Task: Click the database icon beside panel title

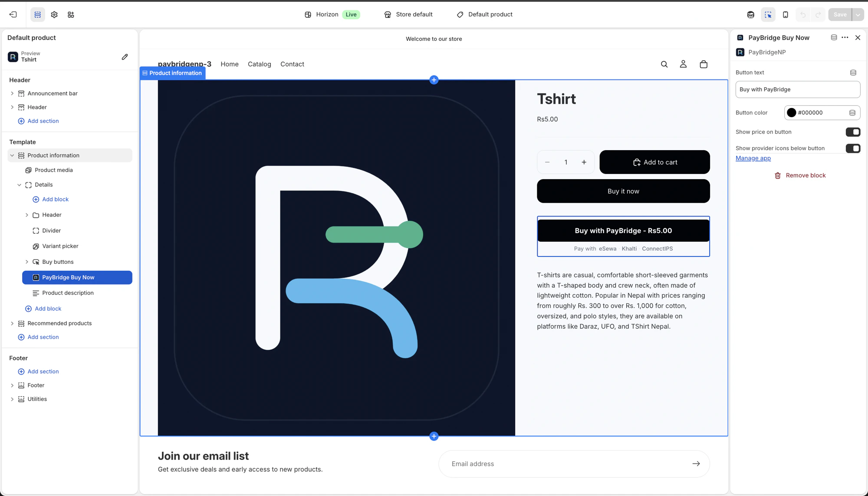Action: [x=834, y=38]
